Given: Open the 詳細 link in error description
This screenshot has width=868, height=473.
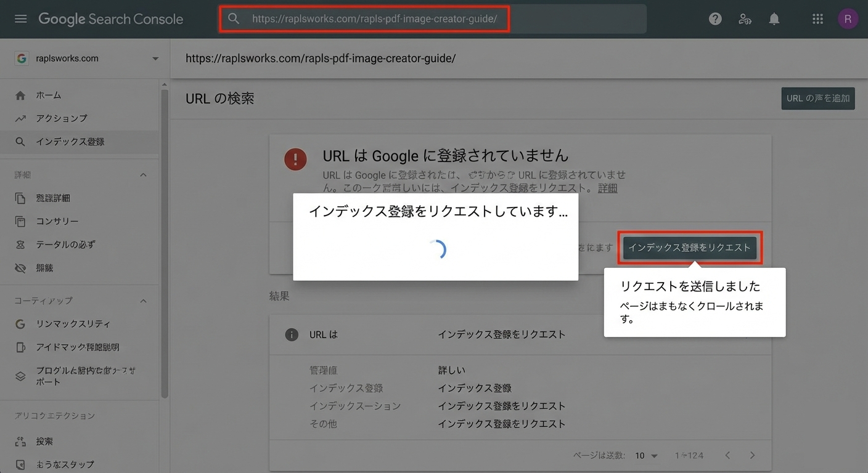Looking at the screenshot, I should click(608, 188).
